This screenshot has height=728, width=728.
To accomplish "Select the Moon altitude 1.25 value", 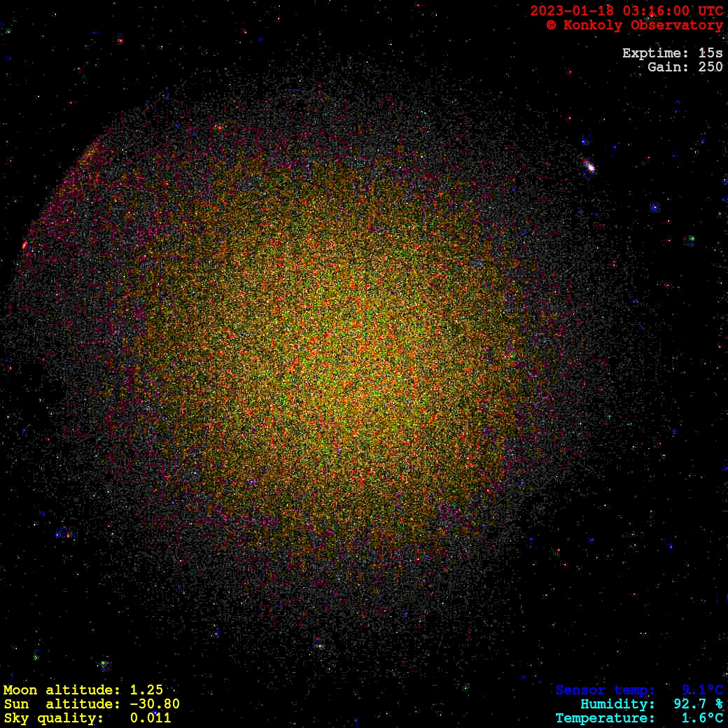I will coord(83,690).
